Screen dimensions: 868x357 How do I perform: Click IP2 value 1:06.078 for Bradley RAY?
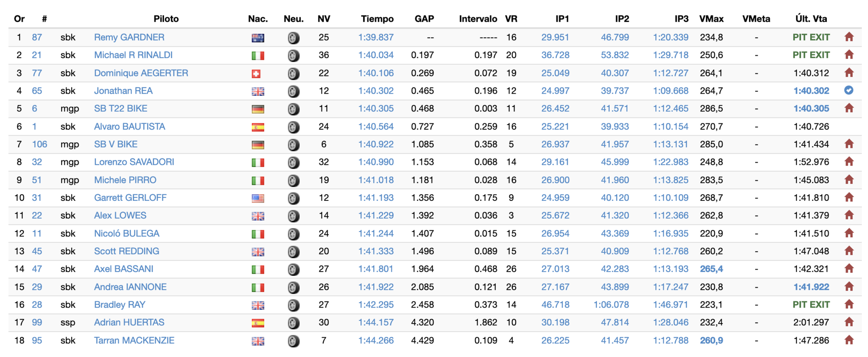(611, 305)
